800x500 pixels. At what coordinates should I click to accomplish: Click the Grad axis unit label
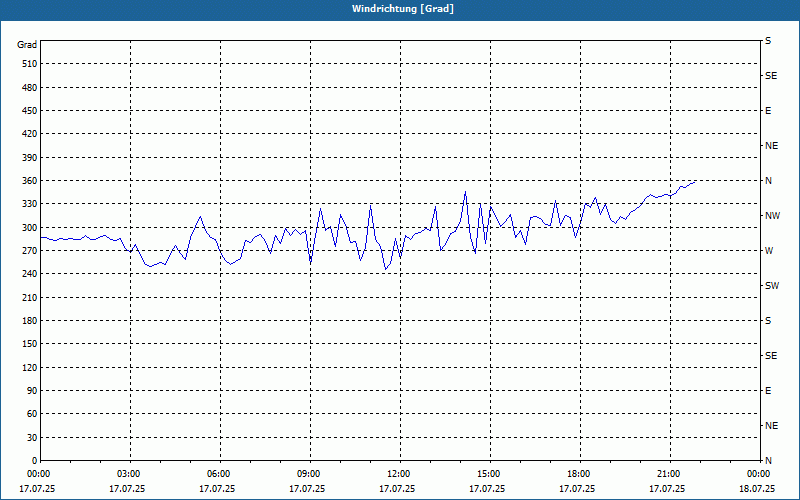point(27,45)
